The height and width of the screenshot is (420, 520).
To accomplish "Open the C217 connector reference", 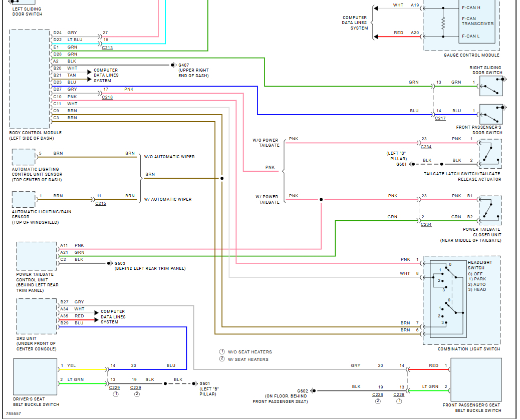I will [440, 118].
